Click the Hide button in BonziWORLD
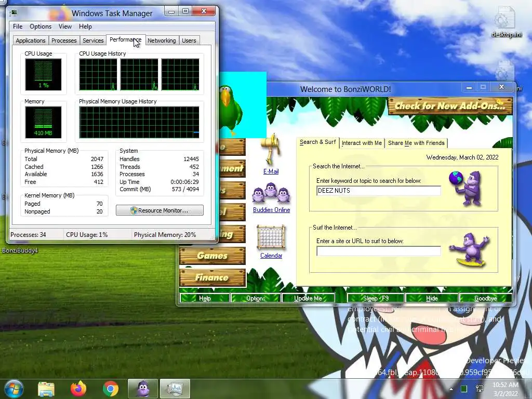 (432, 298)
